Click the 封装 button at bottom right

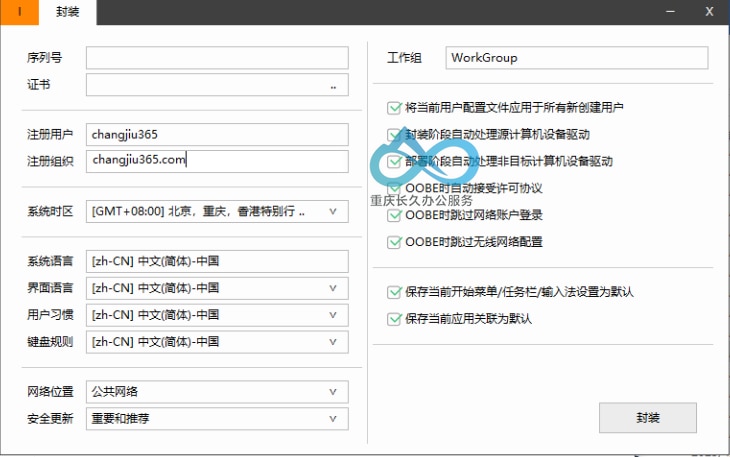(648, 418)
